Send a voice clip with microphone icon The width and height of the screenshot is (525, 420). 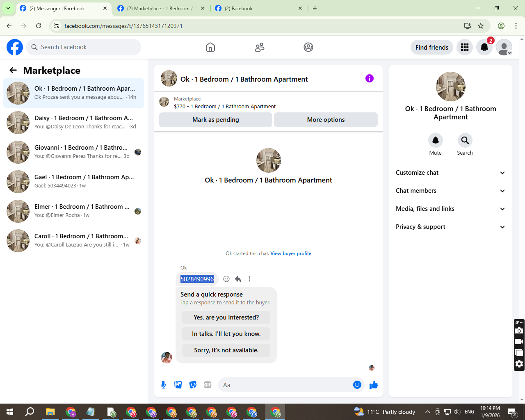click(x=163, y=385)
